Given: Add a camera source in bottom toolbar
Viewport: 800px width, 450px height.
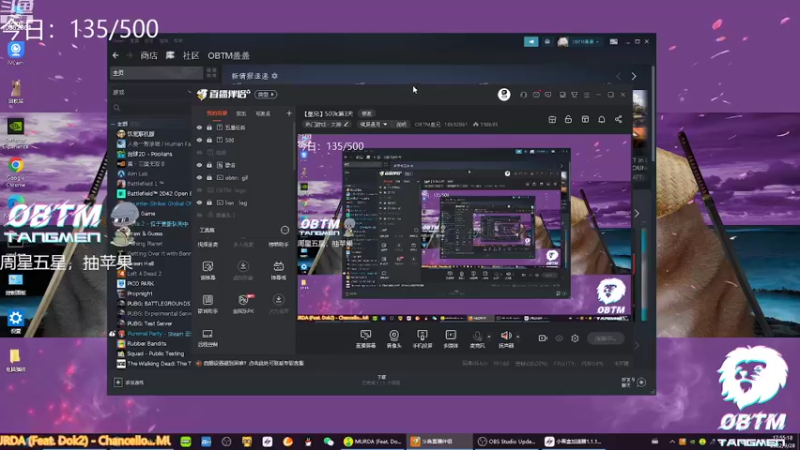Looking at the screenshot, I should [394, 339].
